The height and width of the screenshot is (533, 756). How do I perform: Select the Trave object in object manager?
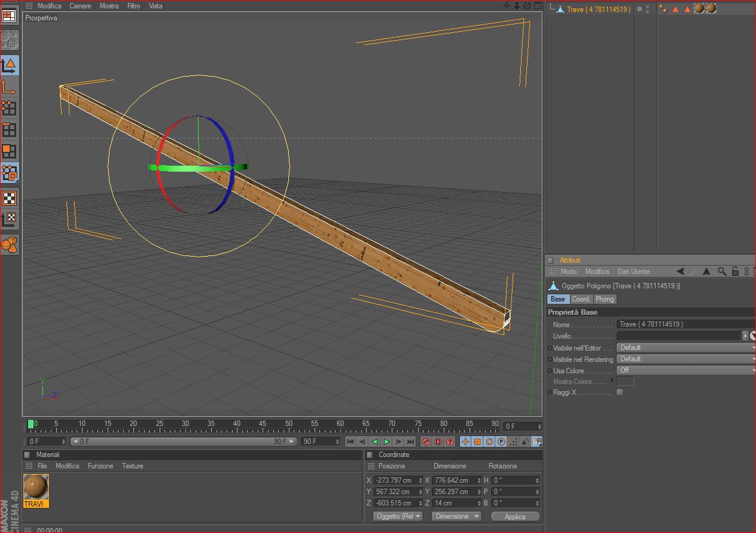point(599,9)
